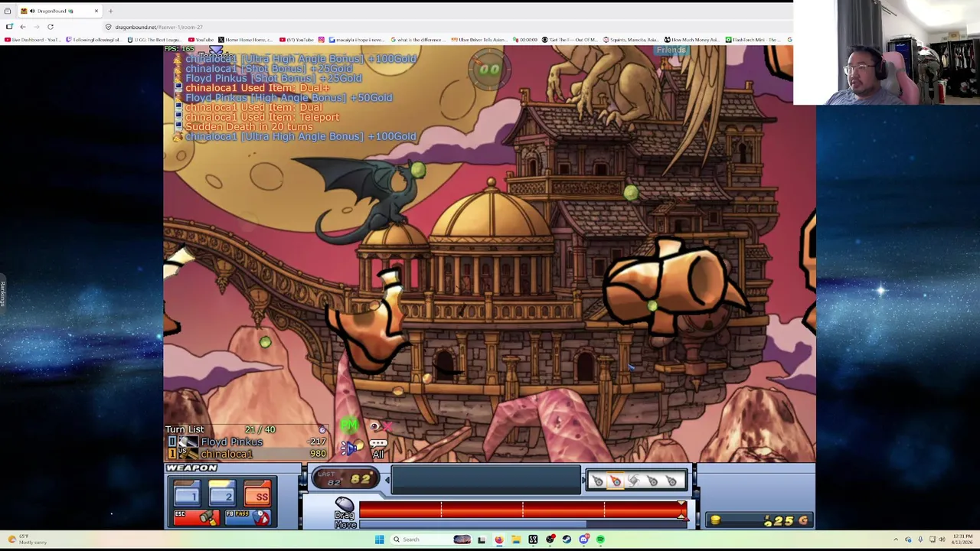Click the gold amount display
This screenshot has width=980, height=551.
pos(758,520)
